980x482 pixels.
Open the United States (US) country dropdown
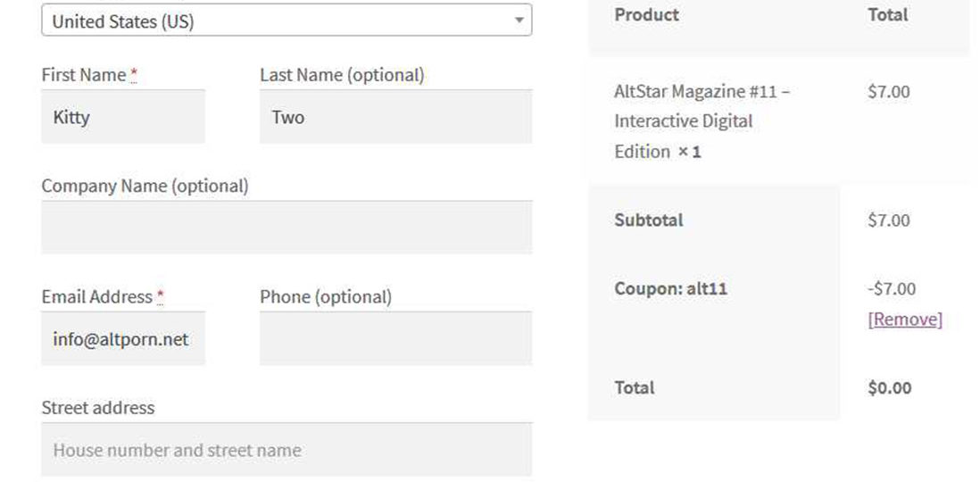click(286, 21)
